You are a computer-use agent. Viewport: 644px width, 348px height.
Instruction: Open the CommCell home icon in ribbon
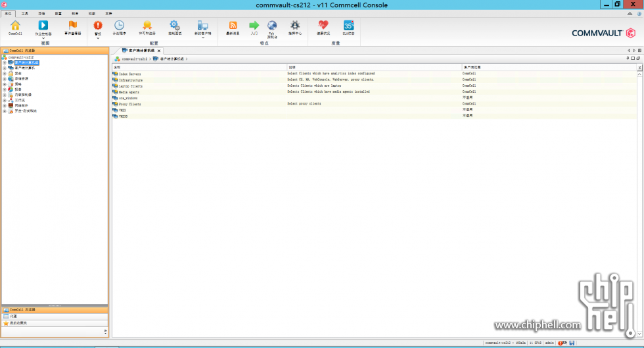coord(15,26)
